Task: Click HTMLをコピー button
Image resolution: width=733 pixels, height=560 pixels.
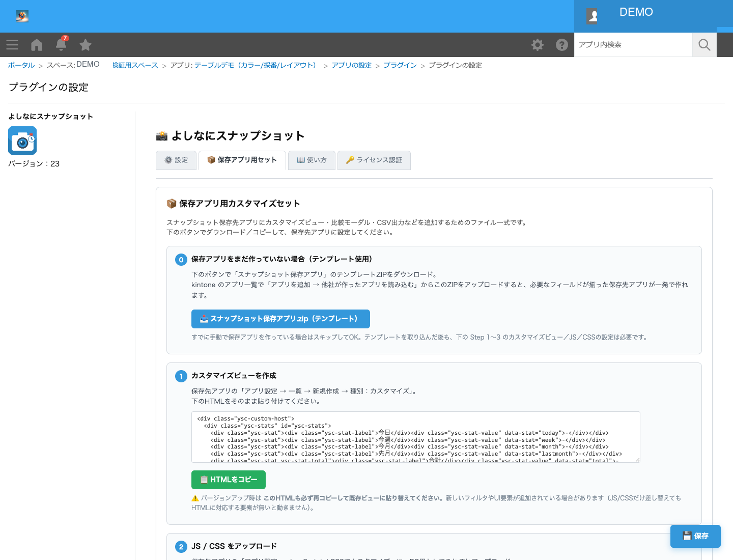Action: [229, 480]
